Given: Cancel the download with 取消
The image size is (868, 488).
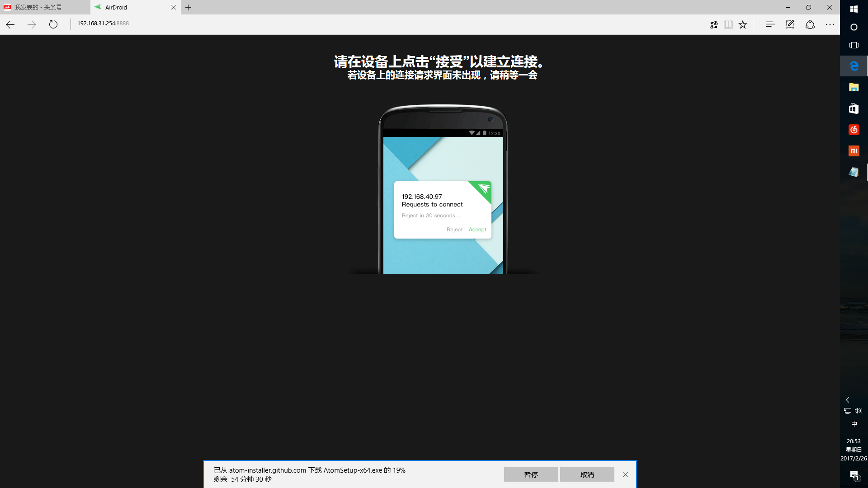Looking at the screenshot, I should click(x=587, y=474).
